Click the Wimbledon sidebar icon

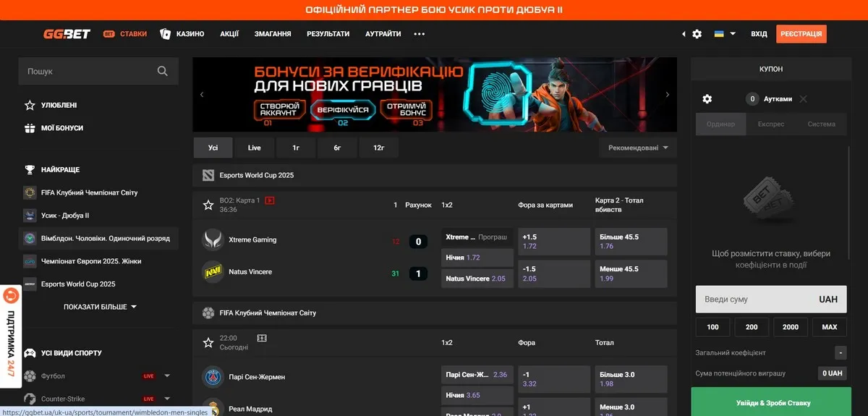(30, 238)
